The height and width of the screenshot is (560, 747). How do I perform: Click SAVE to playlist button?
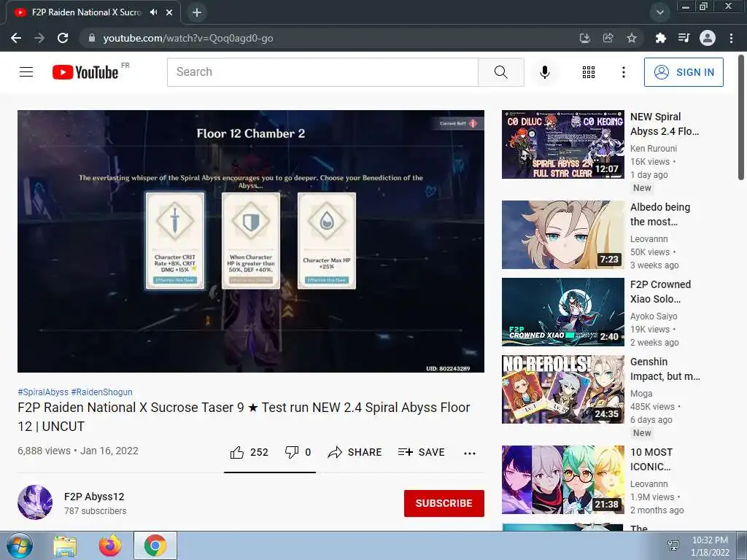(x=421, y=452)
